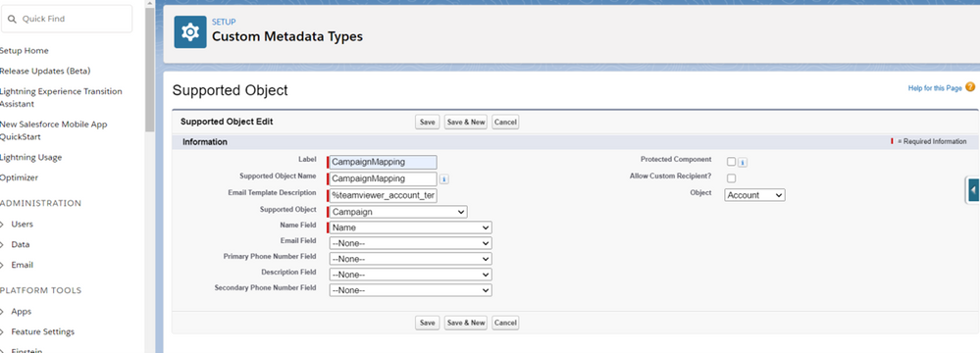980x353 pixels.
Task: Check the Allow Custom Recipient box
Action: 731,178
